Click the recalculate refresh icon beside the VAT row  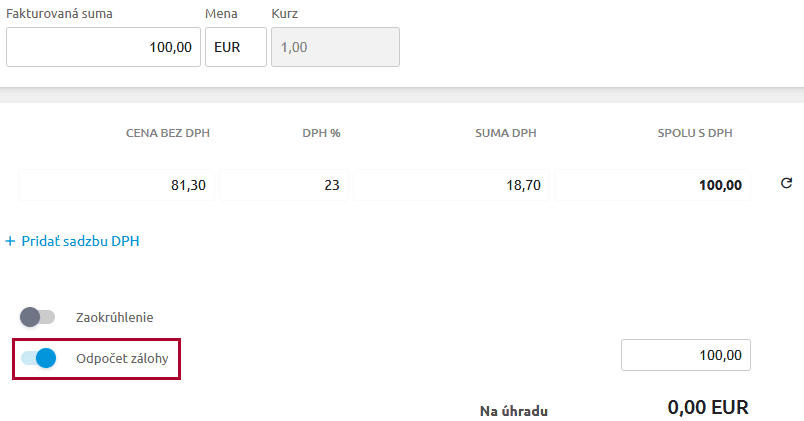(x=786, y=184)
